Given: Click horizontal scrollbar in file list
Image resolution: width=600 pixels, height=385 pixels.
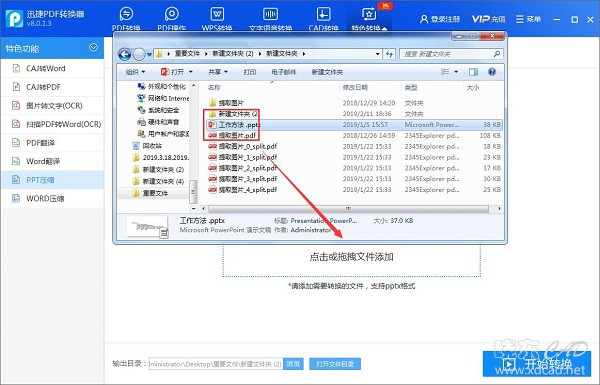Looking at the screenshot, I should (x=348, y=209).
